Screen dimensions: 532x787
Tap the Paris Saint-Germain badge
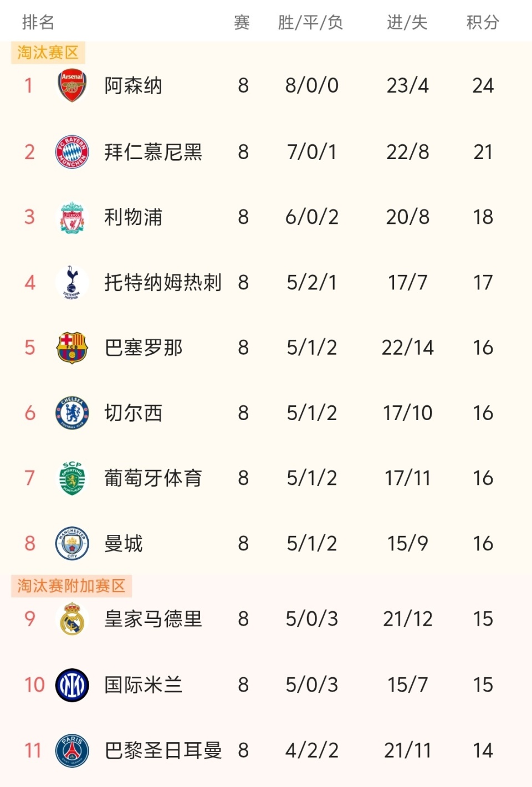coord(72,750)
